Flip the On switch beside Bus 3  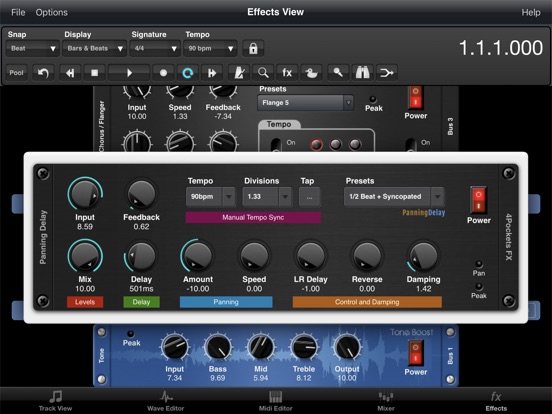[x=410, y=145]
